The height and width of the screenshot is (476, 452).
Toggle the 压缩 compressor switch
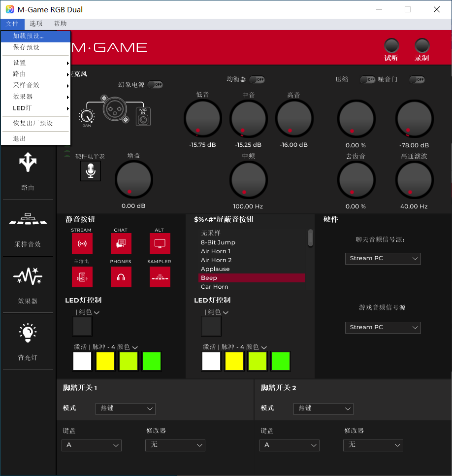tap(368, 79)
